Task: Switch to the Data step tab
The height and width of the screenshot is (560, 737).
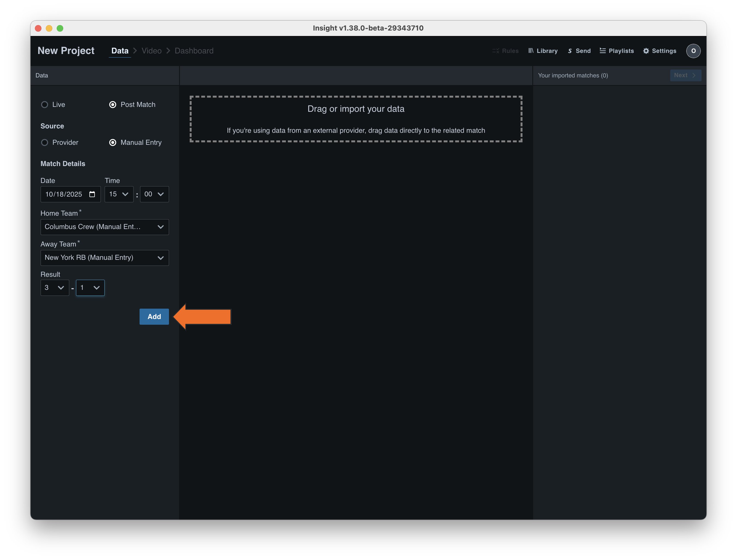Action: pos(120,51)
